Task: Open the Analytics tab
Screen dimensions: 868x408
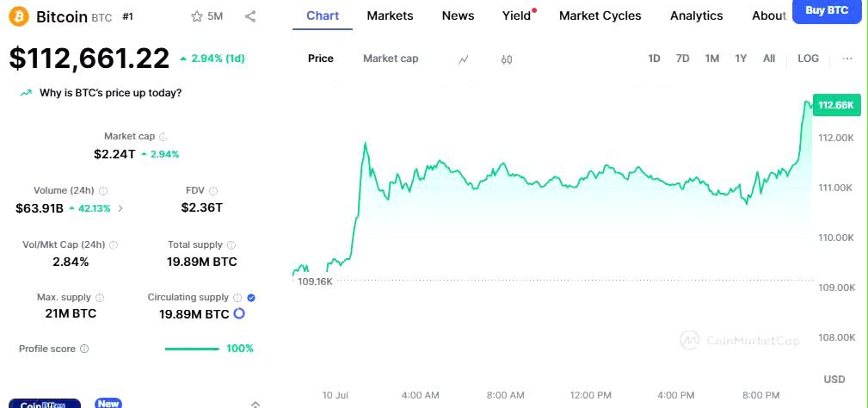Action: tap(696, 15)
